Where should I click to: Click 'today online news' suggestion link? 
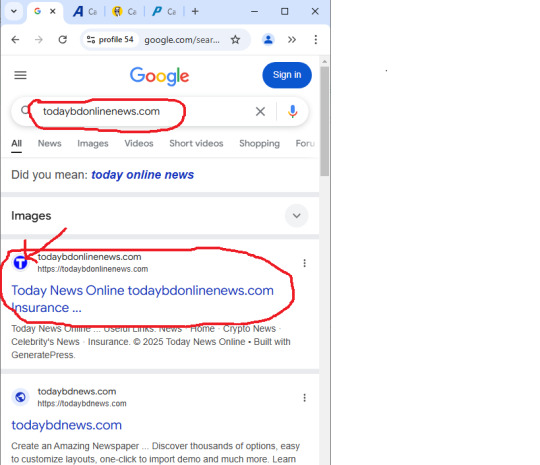tap(143, 175)
